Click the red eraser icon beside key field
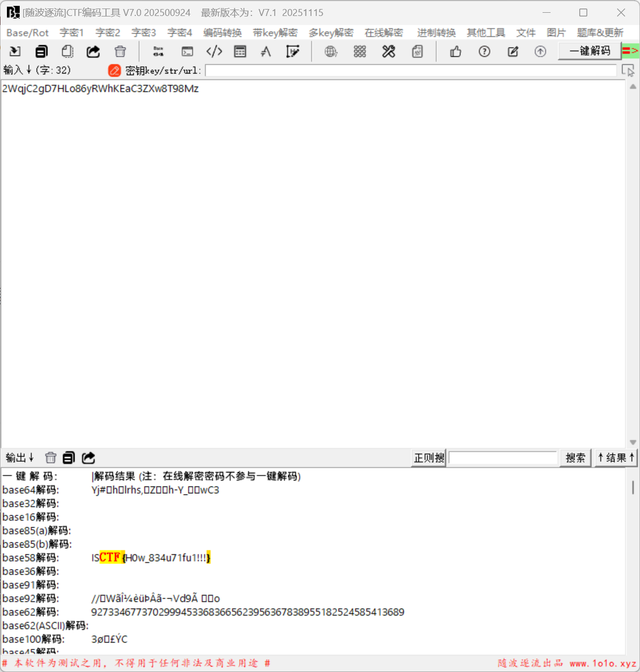Viewport: 640px width, 672px height. [114, 70]
